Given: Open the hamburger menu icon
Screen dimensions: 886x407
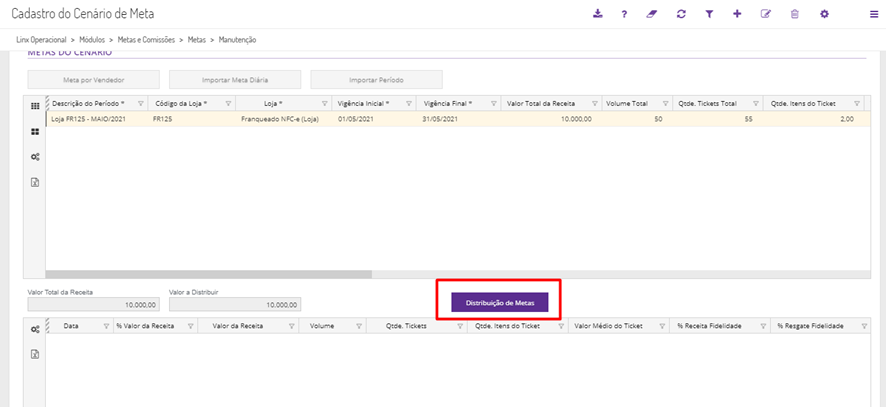Looking at the screenshot, I should [874, 15].
